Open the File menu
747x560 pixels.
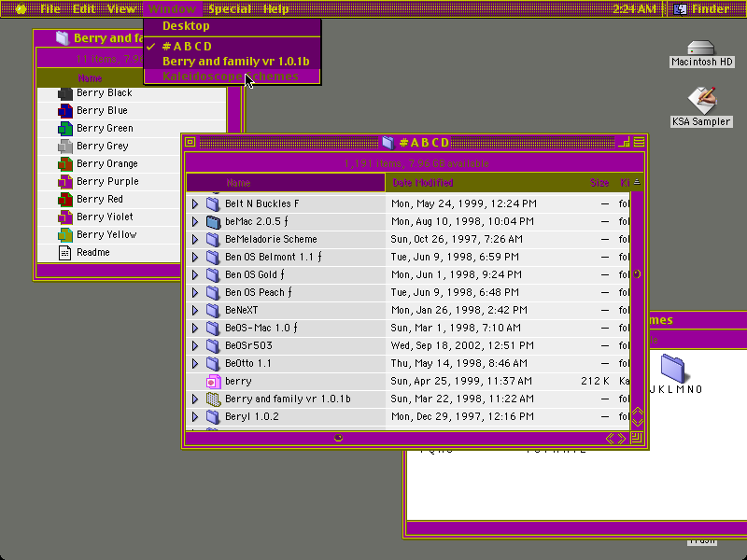pos(50,8)
